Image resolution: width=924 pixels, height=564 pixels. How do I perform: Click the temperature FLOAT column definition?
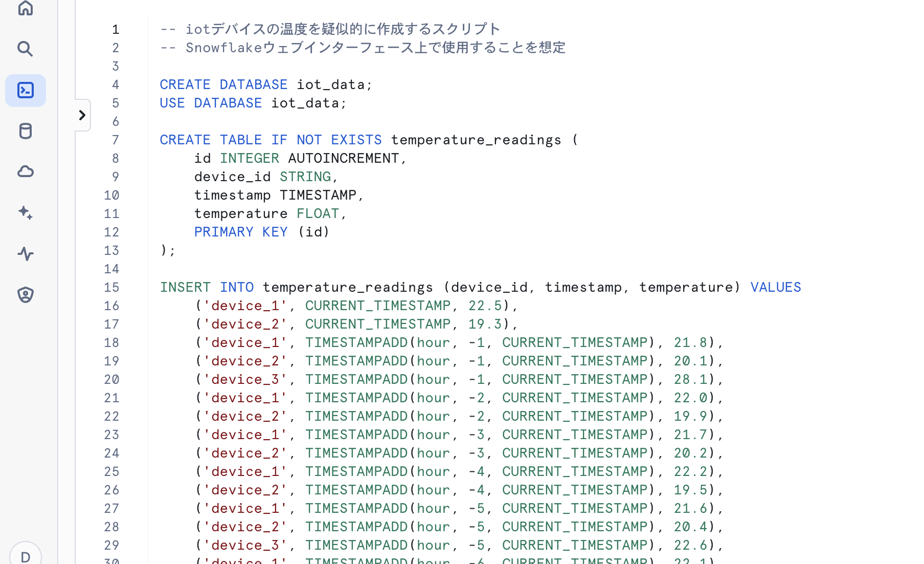[269, 213]
